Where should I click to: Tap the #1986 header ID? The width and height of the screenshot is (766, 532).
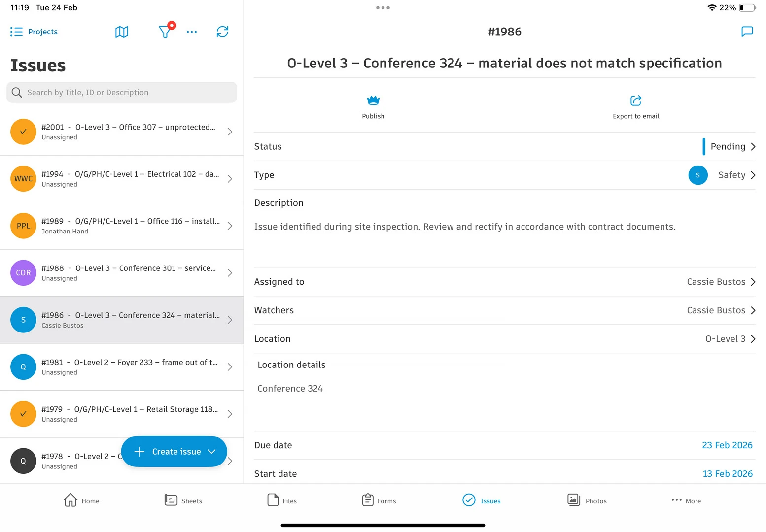505,32
